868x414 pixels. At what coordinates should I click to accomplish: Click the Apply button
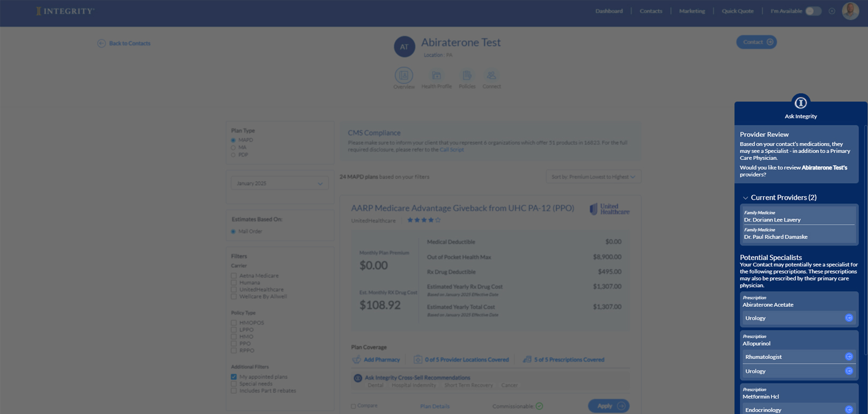coord(609,406)
